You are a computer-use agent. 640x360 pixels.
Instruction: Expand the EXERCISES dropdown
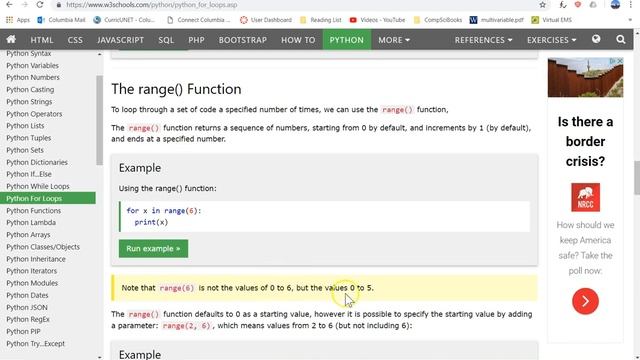pyautogui.click(x=551, y=40)
